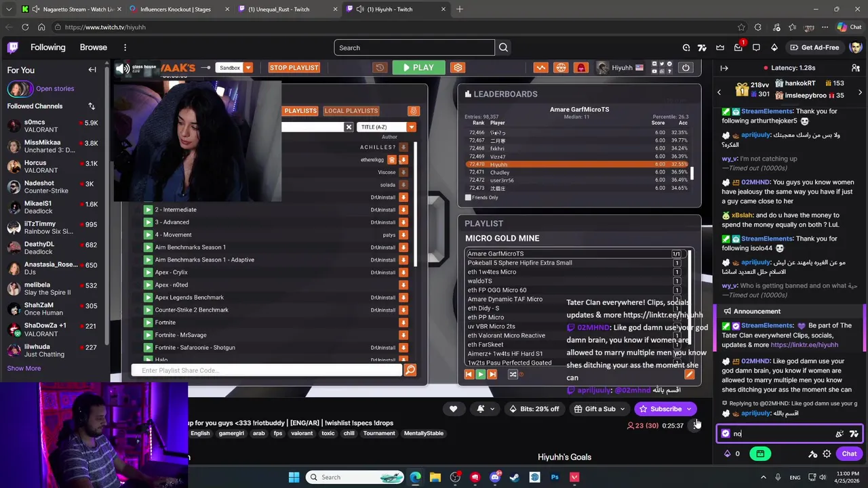Image resolution: width=868 pixels, height=488 pixels.
Task: Open the user profile avatar menu
Action: click(855, 47)
